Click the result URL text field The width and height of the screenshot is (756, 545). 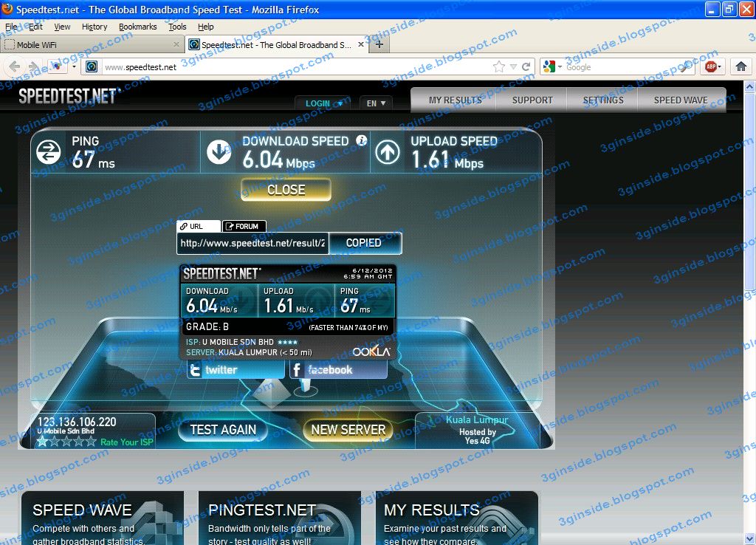(252, 243)
